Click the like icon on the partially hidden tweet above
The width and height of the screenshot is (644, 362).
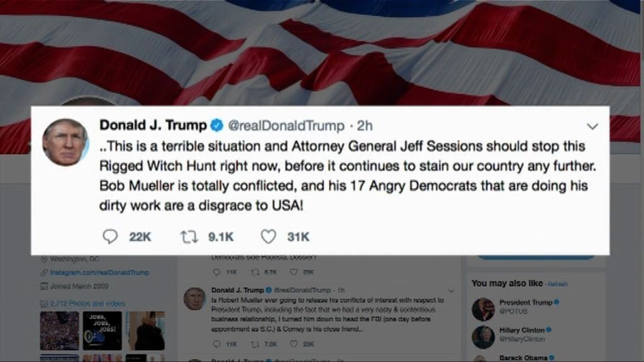(294, 271)
